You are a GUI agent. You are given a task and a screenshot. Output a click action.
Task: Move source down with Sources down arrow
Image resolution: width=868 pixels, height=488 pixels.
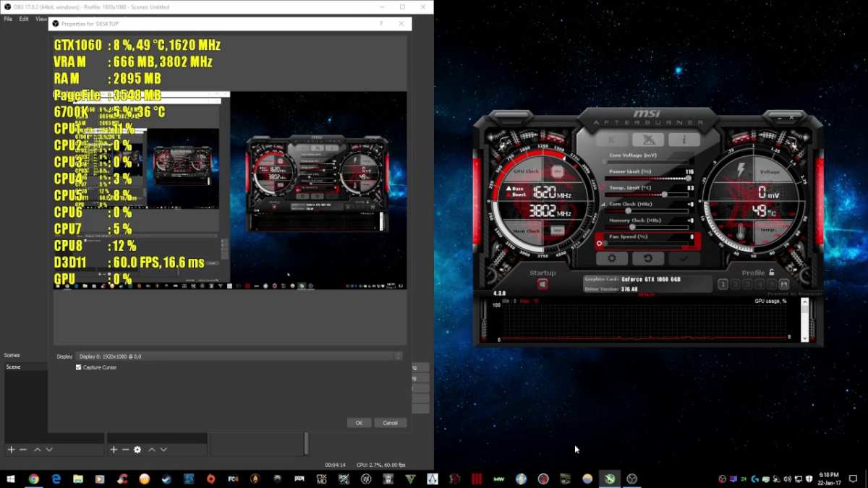click(x=163, y=450)
